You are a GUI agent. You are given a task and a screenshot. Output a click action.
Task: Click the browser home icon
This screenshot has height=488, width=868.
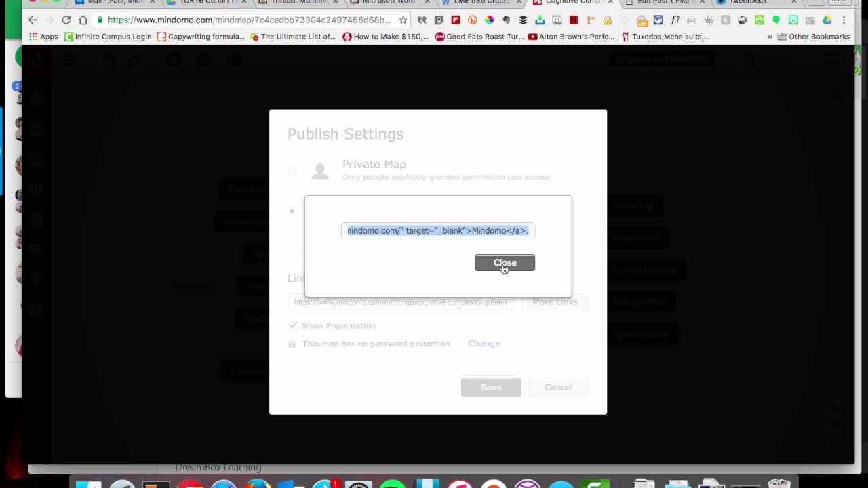click(x=83, y=20)
